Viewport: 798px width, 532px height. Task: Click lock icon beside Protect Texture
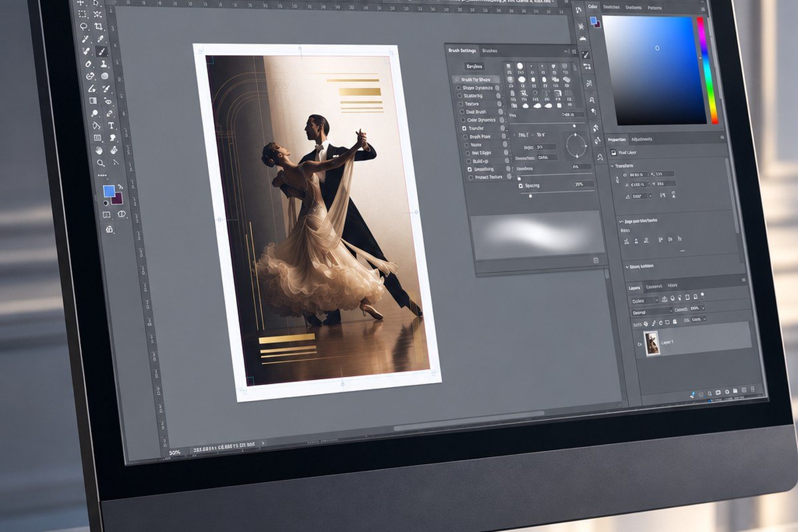[x=509, y=176]
